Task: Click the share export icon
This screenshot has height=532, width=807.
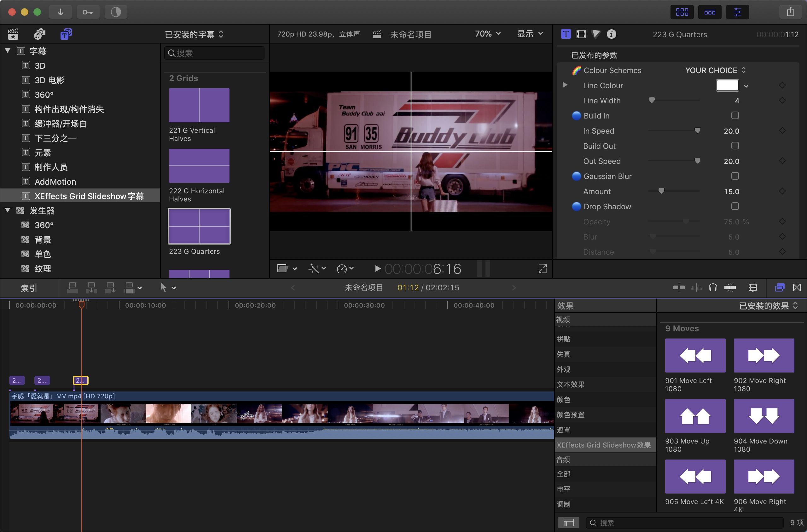Action: coord(790,12)
